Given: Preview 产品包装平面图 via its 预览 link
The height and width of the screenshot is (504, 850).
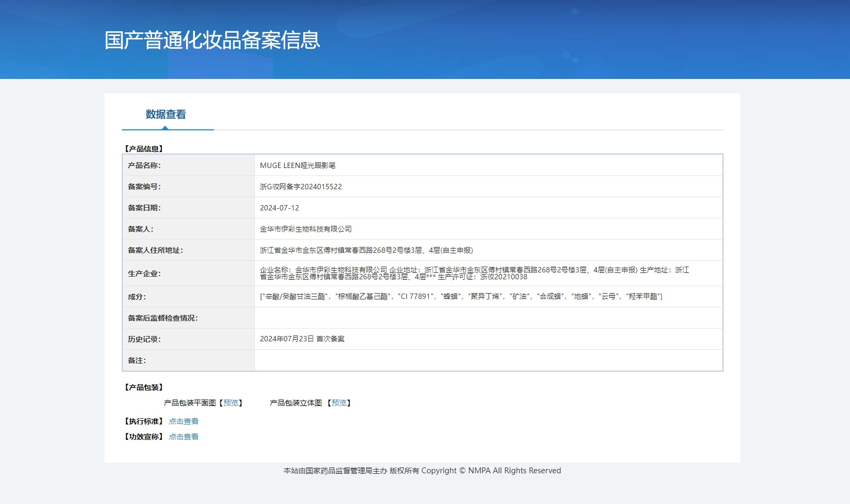Looking at the screenshot, I should coord(231,403).
